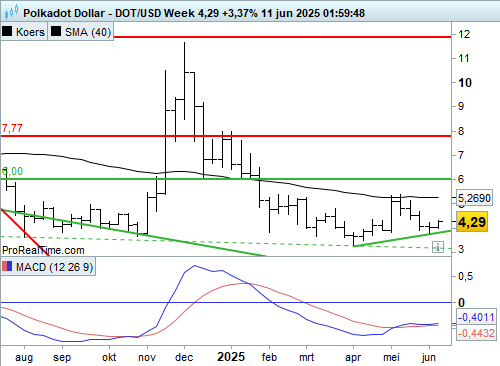The image size is (500, 366).
Task: Click the bold MACD zero axis label
Action: (461, 303)
